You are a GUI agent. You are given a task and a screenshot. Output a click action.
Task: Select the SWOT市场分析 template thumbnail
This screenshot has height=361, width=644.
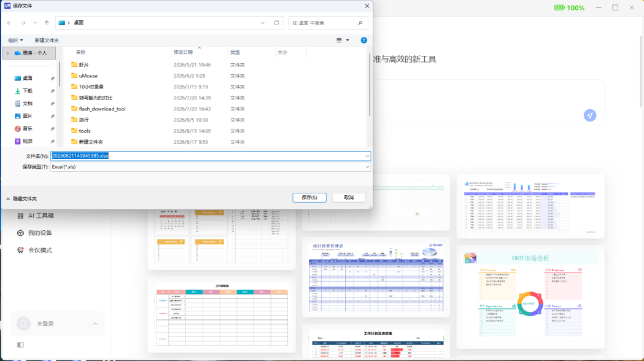(x=530, y=297)
